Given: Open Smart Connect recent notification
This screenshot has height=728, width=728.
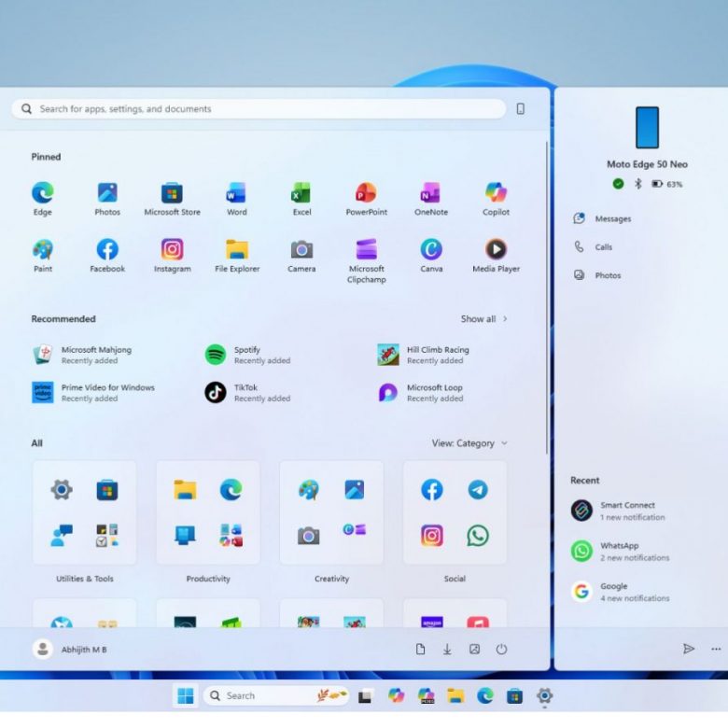Looking at the screenshot, I should coord(619,511).
